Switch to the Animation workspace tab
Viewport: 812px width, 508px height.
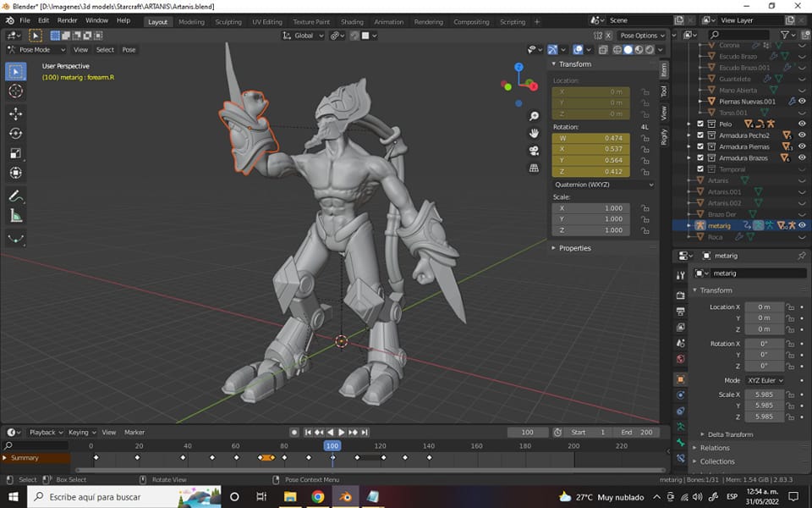(x=388, y=22)
